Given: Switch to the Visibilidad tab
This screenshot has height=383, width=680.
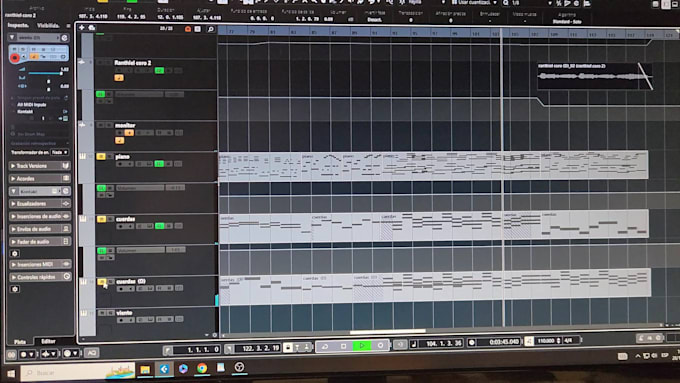Looking at the screenshot, I should [x=49, y=26].
